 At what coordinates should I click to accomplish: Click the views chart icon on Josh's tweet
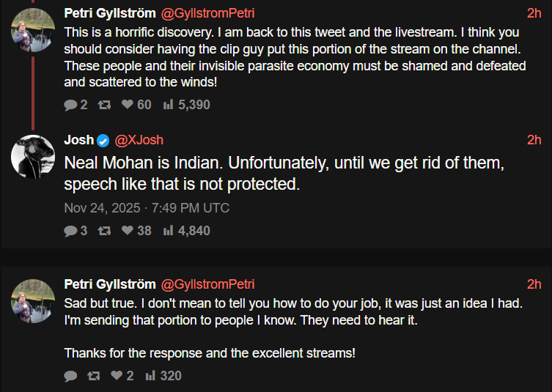168,231
